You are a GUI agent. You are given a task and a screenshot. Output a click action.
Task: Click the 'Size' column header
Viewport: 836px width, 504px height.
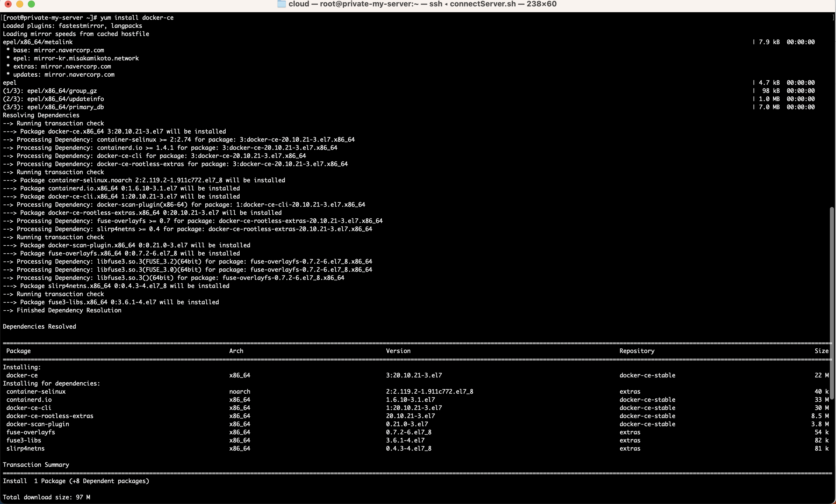(x=821, y=351)
